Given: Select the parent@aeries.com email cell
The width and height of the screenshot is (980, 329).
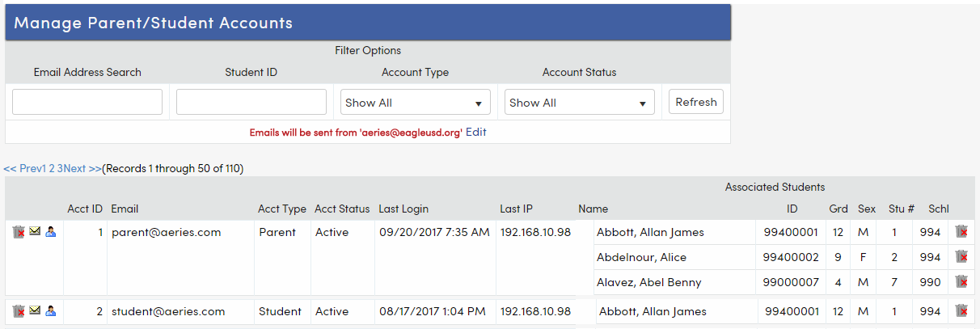Looking at the screenshot, I should tap(166, 232).
